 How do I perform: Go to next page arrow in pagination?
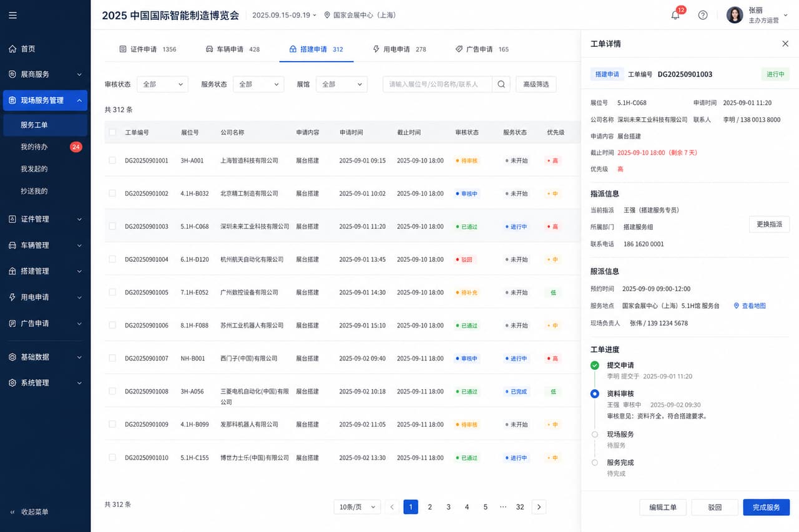pos(539,507)
